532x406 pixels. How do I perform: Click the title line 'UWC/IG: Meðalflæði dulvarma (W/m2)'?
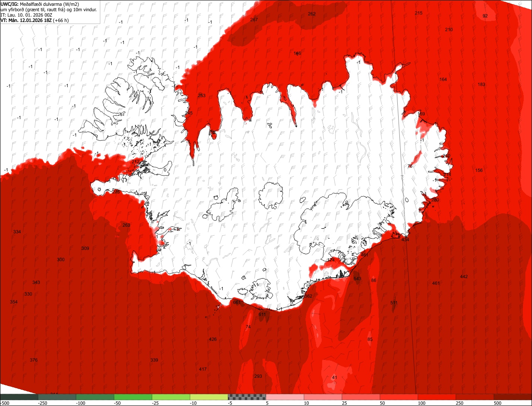(x=40, y=4)
